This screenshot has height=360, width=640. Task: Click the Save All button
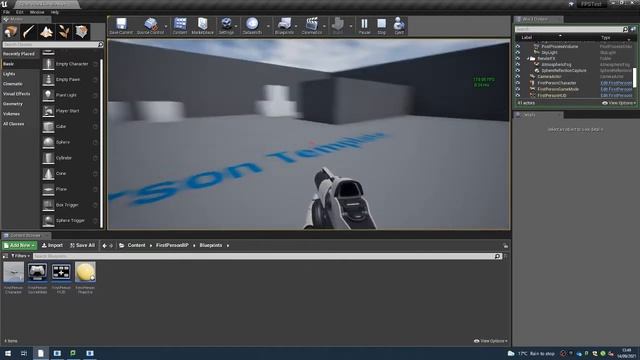click(82, 246)
